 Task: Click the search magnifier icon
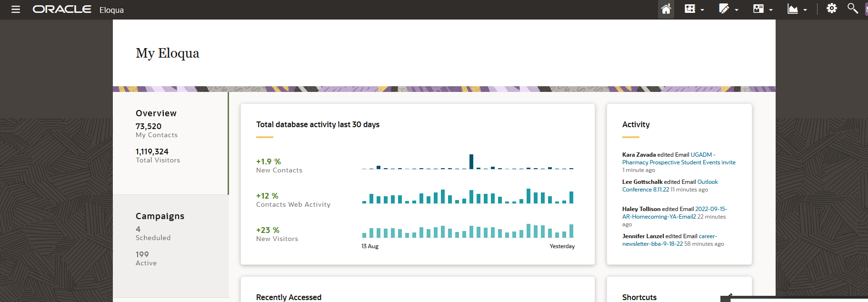[x=852, y=9]
